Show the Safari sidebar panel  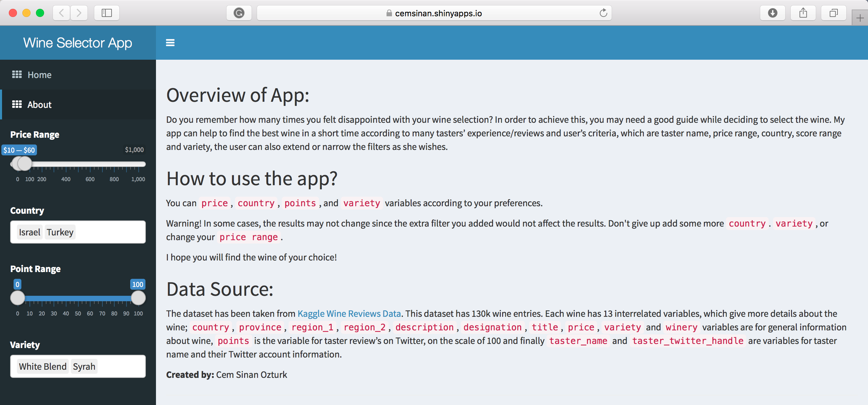tap(107, 13)
